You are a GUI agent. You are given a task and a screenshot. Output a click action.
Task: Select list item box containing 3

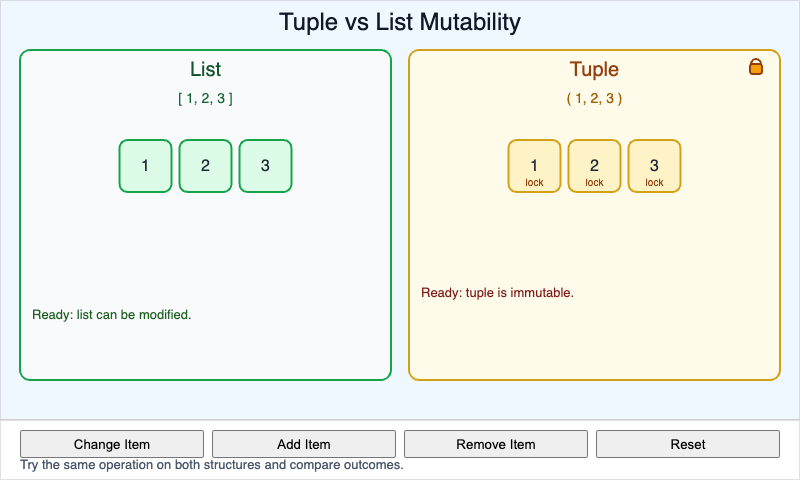[x=265, y=166]
